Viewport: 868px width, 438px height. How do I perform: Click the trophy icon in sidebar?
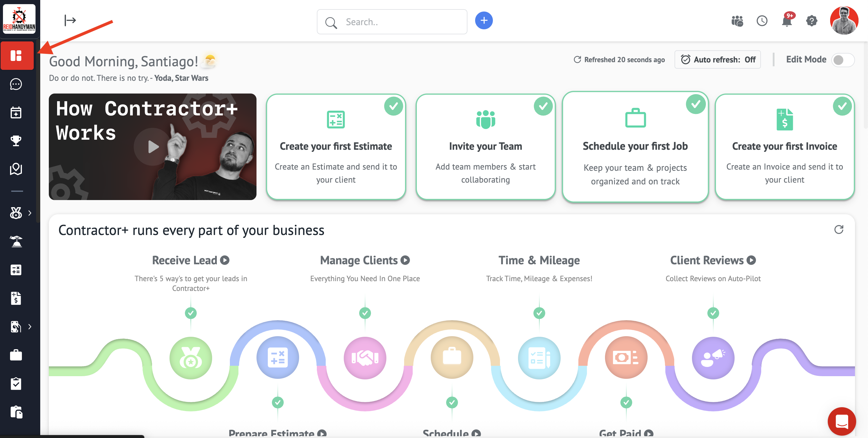16,141
